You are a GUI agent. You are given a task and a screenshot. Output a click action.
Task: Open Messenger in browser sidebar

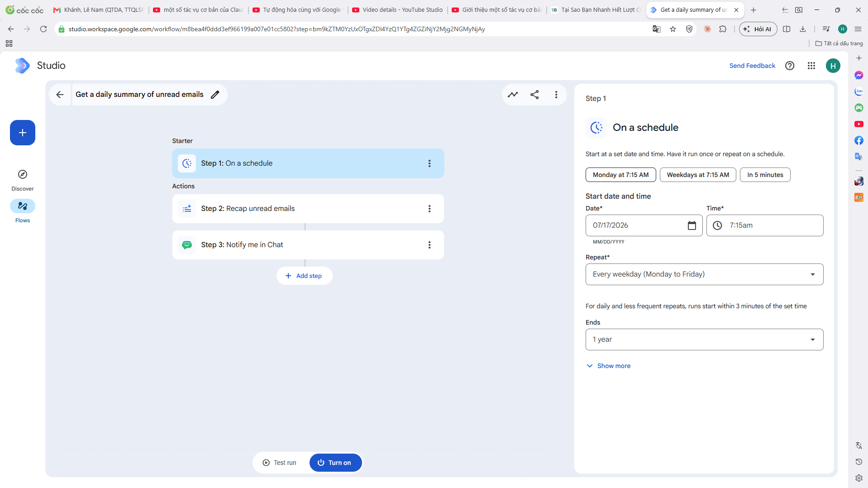[859, 75]
